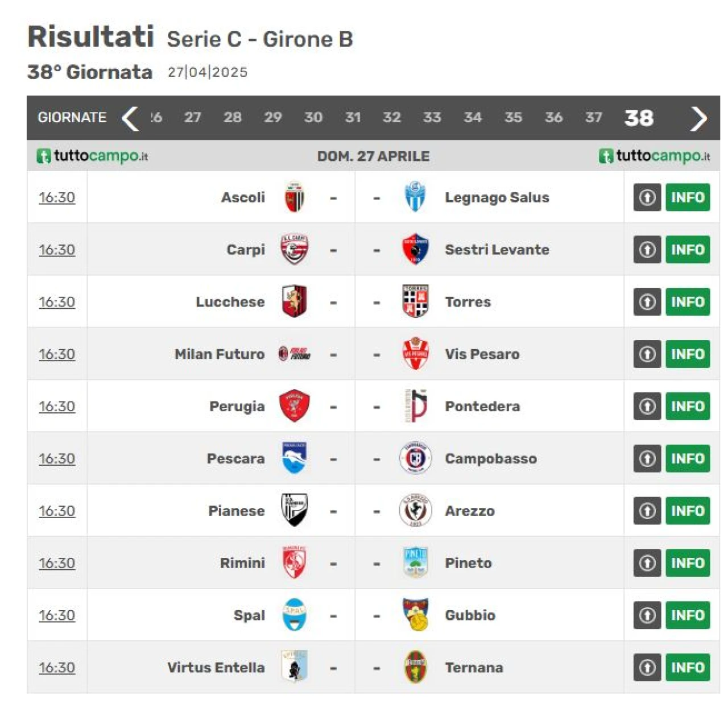
Task: Select giornata 34 in the bar
Action: point(473,118)
